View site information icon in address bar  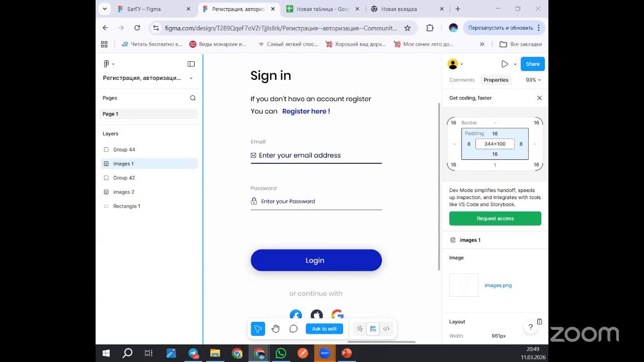156,28
